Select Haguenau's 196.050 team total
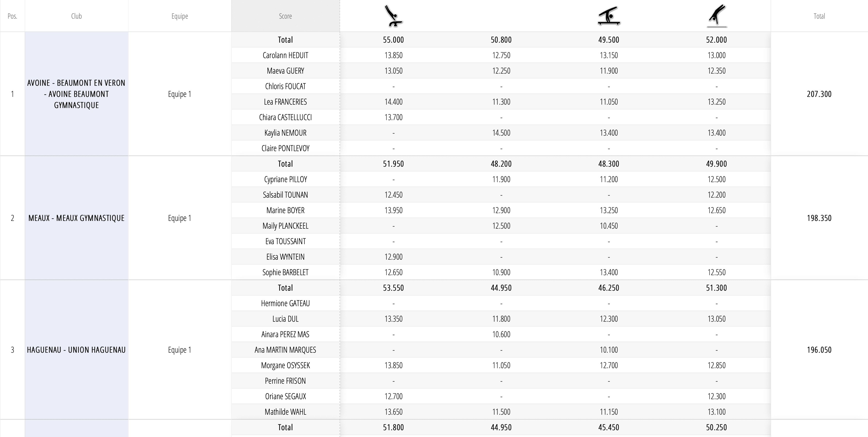Viewport: 868px width, 437px height. (819, 350)
